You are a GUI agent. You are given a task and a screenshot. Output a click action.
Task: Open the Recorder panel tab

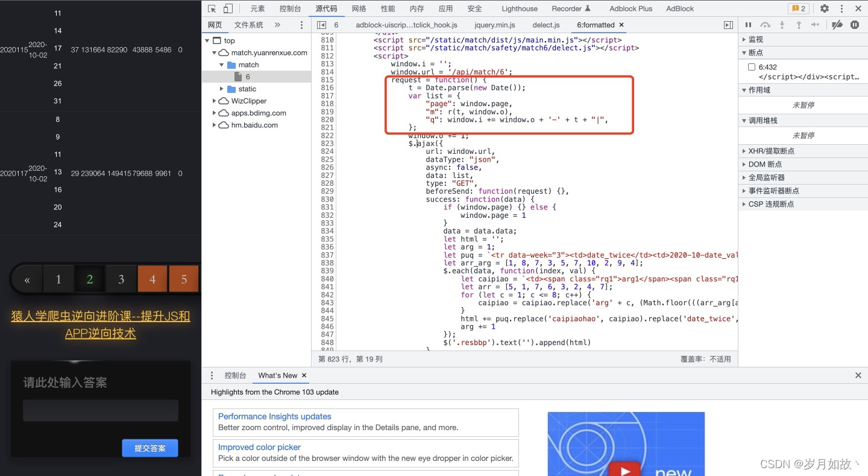point(571,8)
